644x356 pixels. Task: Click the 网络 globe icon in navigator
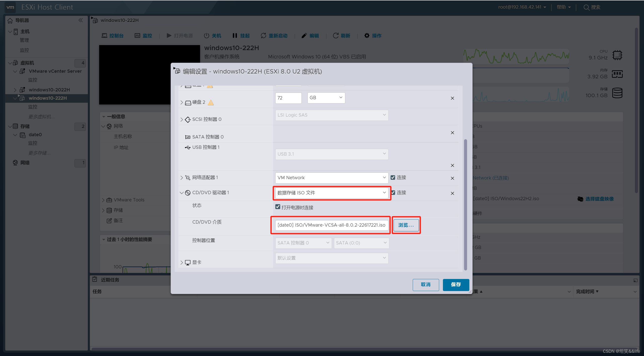pos(15,163)
